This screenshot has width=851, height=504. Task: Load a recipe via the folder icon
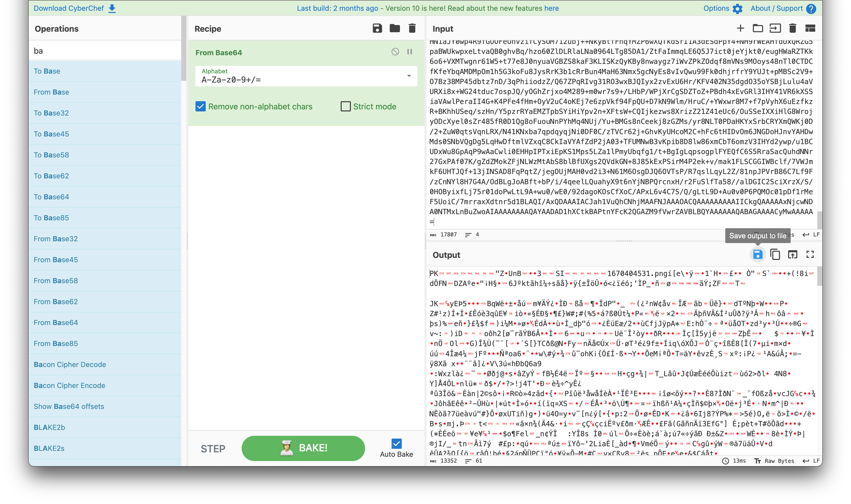tap(395, 28)
